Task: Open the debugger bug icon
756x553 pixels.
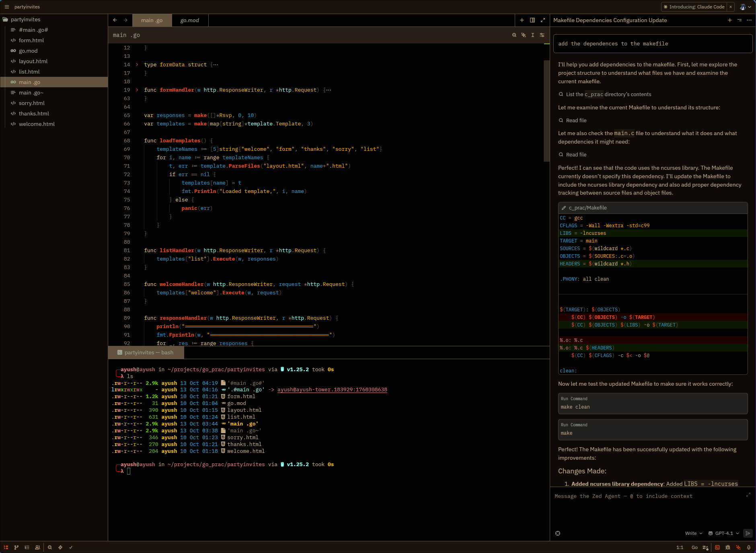Action: (728, 547)
